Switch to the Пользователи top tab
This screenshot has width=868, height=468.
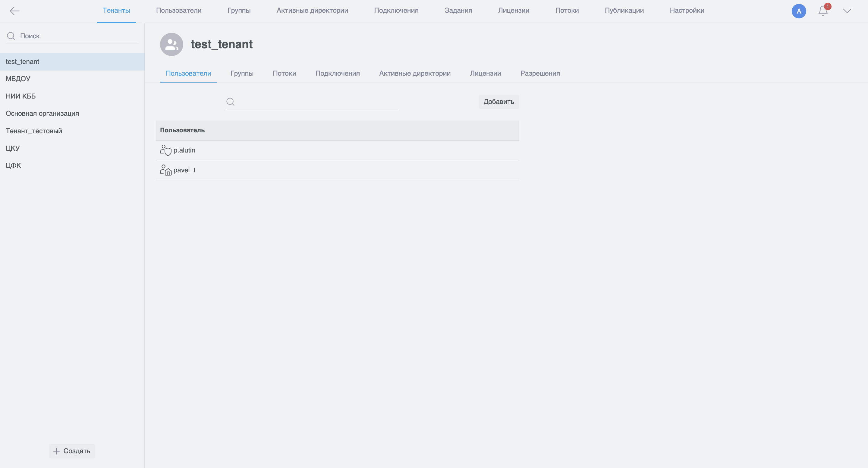179,11
